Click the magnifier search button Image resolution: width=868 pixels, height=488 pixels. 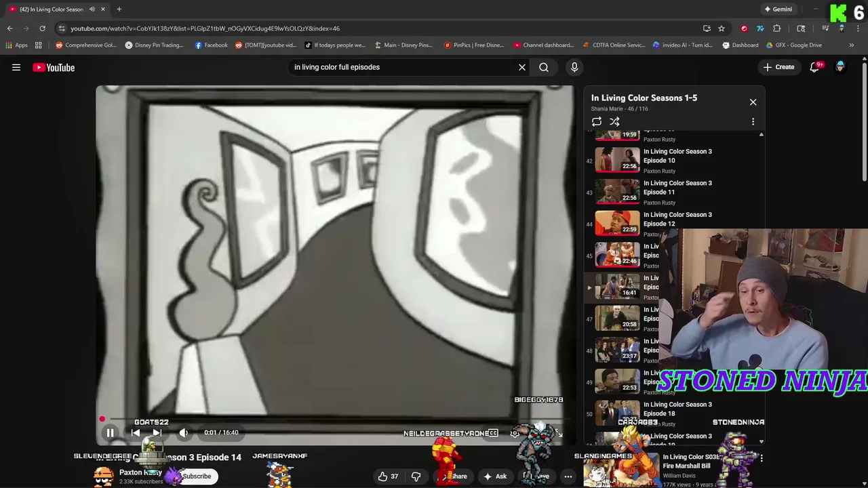point(544,67)
